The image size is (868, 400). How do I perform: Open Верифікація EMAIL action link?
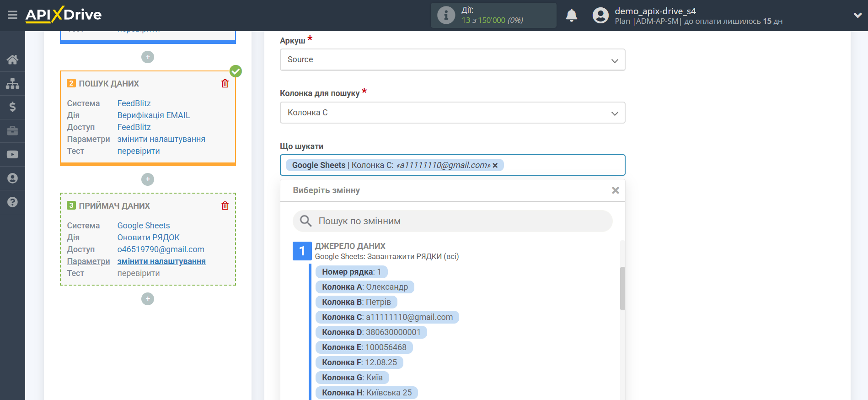pyautogui.click(x=154, y=115)
